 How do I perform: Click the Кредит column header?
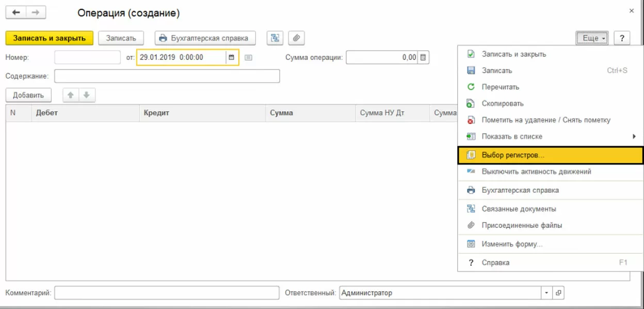point(202,113)
